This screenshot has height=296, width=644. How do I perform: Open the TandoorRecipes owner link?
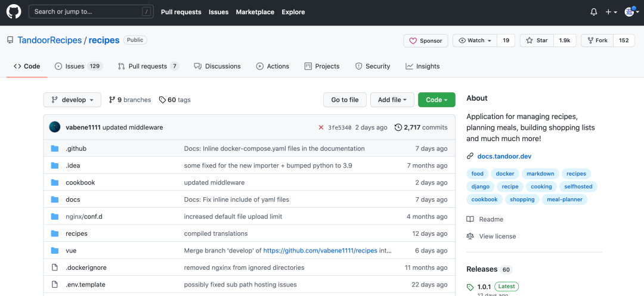click(x=49, y=40)
